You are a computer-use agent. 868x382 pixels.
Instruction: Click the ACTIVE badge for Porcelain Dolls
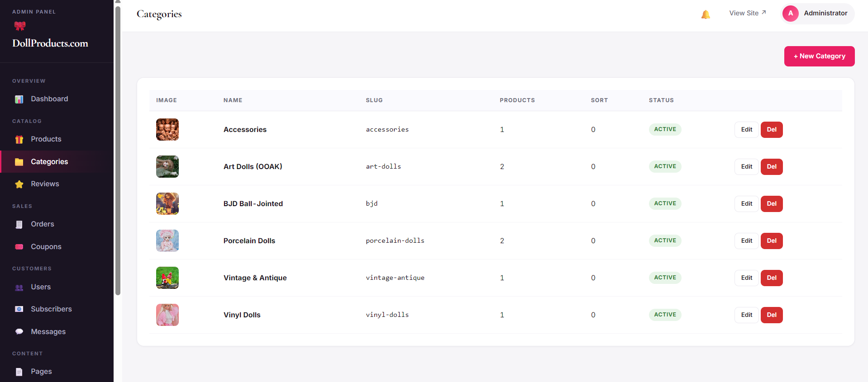coord(665,241)
